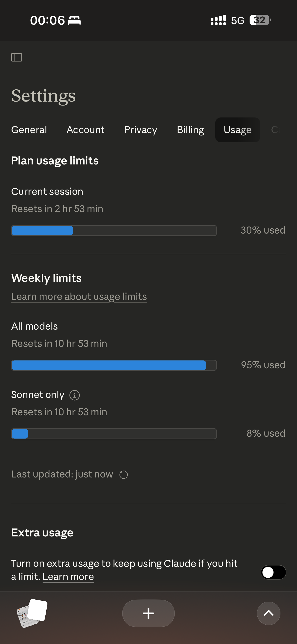Viewport: 297px width, 644px height.
Task: Enable the extra usage toggle
Action: (x=273, y=572)
